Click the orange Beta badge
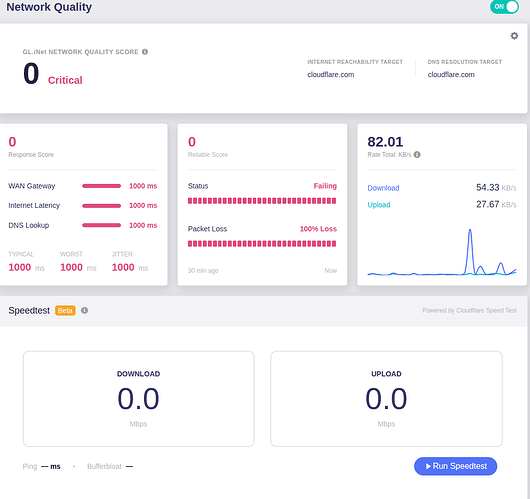This screenshot has height=499, width=530. coord(65,310)
